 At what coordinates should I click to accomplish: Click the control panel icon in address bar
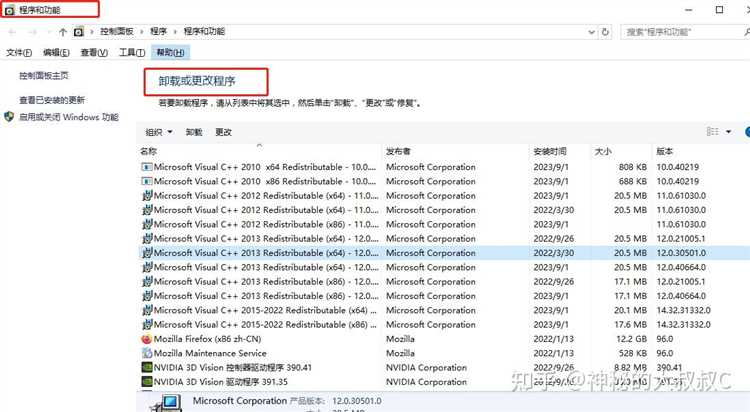(78, 32)
